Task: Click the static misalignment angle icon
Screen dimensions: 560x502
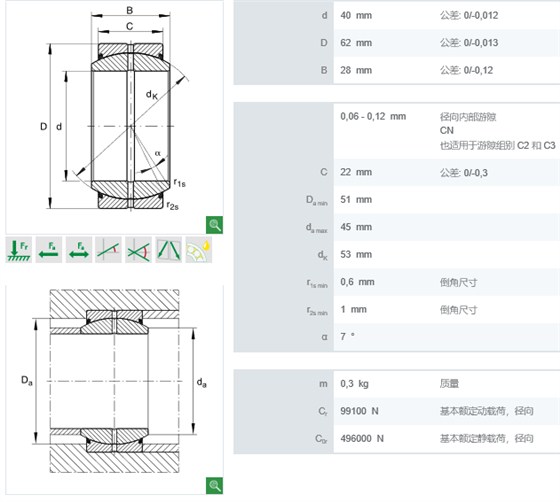Action: pyautogui.click(x=109, y=250)
